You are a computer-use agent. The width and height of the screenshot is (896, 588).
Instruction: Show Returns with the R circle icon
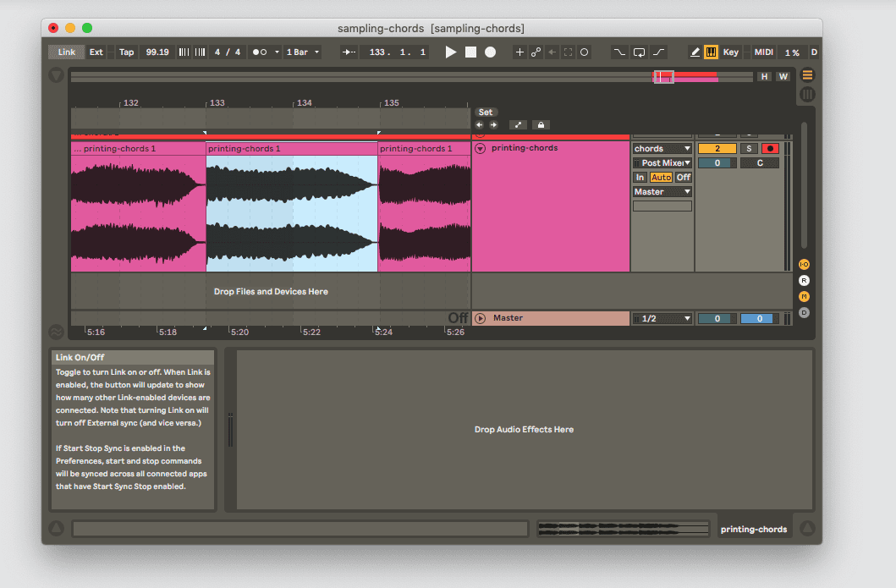pyautogui.click(x=803, y=280)
